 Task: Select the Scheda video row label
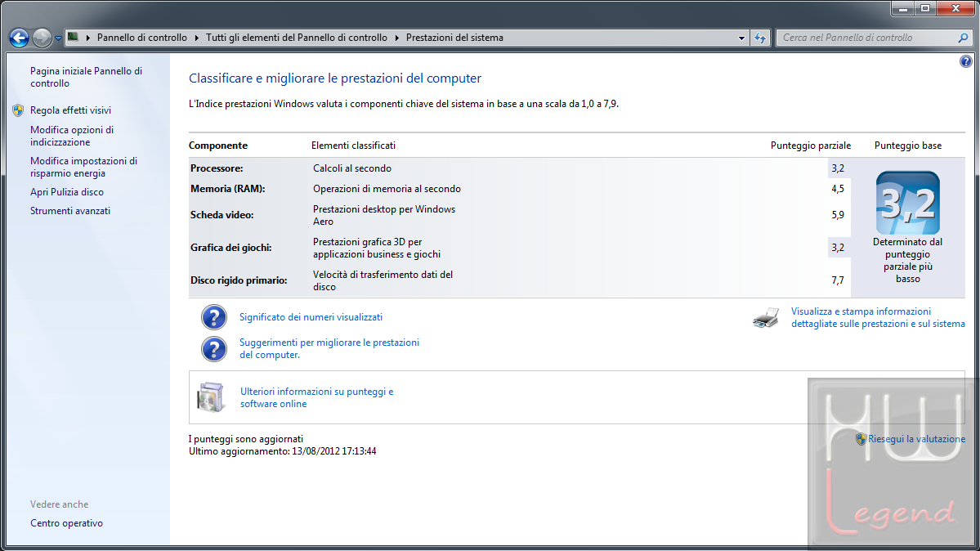click(222, 214)
